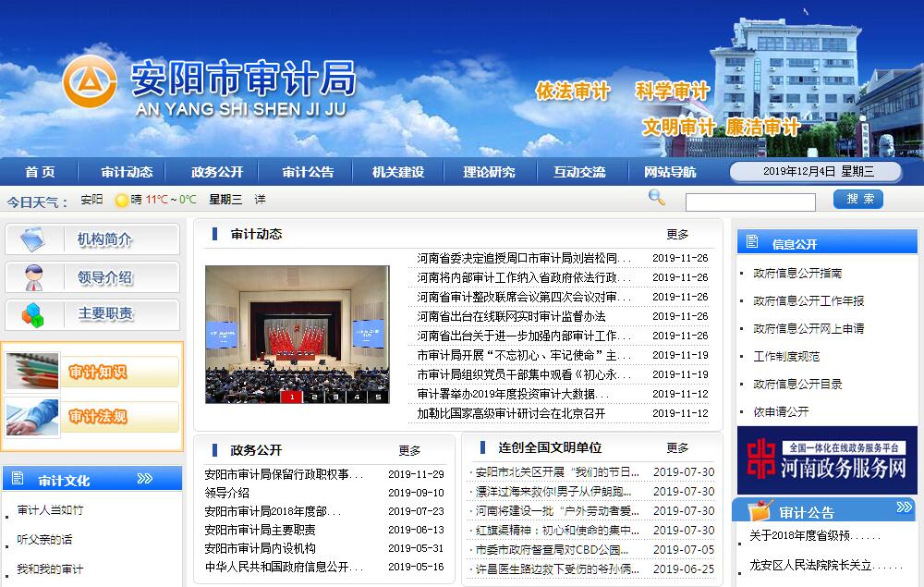The width and height of the screenshot is (924, 587).
Task: Open 更多 in 审计动态 section
Action: (x=677, y=235)
